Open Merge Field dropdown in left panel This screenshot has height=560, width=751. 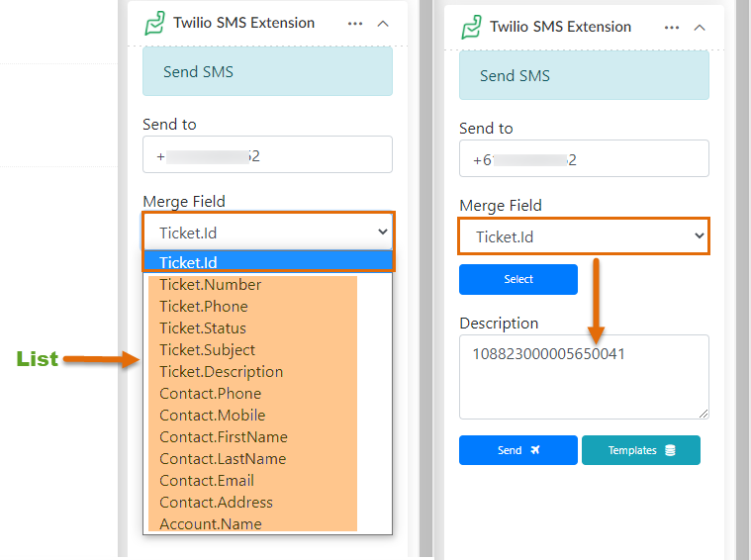(x=268, y=233)
